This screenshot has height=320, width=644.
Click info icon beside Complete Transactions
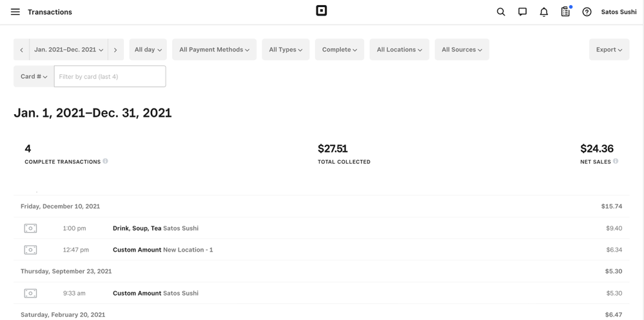tap(106, 161)
